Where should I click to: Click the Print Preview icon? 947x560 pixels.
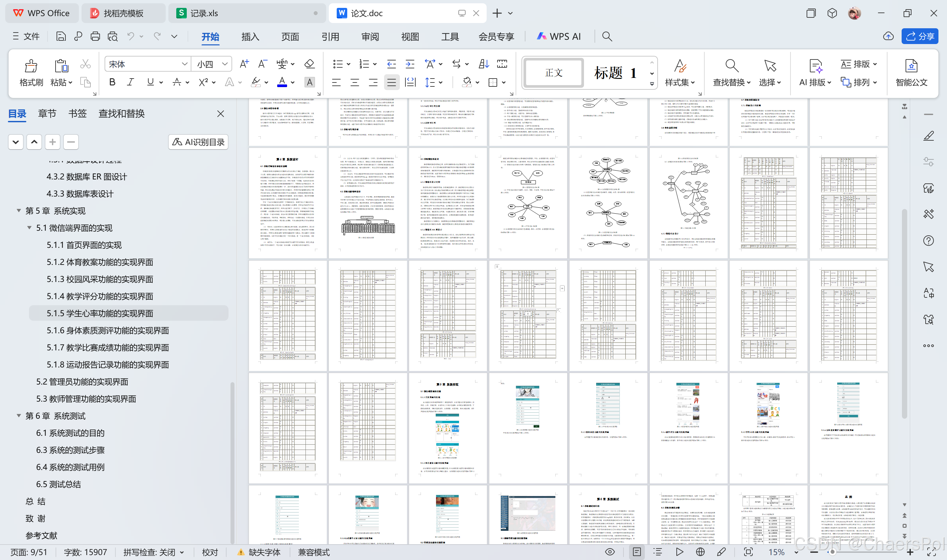pyautogui.click(x=112, y=36)
